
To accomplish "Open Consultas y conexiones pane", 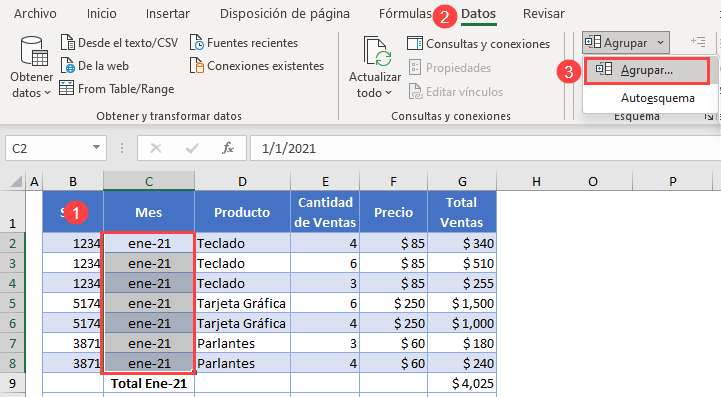I will (x=478, y=44).
